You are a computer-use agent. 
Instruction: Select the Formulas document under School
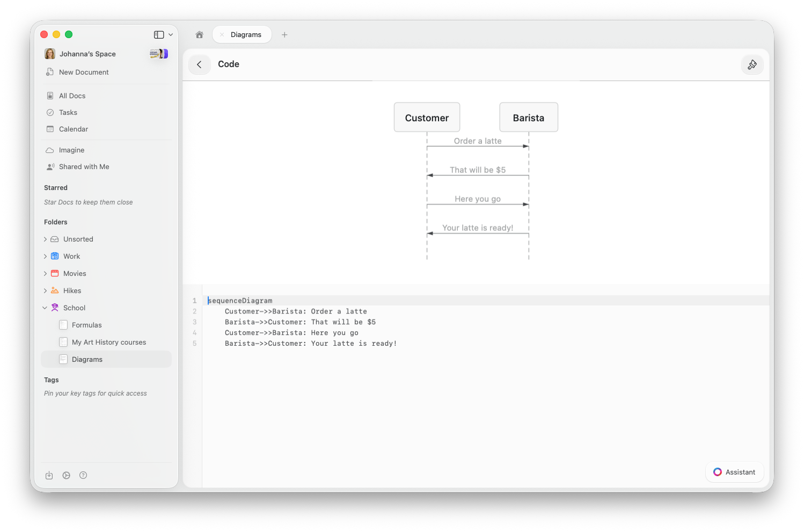click(x=86, y=325)
